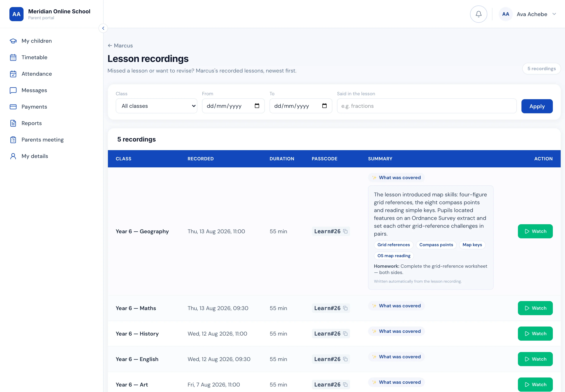Click Year 6 — History class name
Viewport: 565px width, 392px height.
[x=137, y=334]
